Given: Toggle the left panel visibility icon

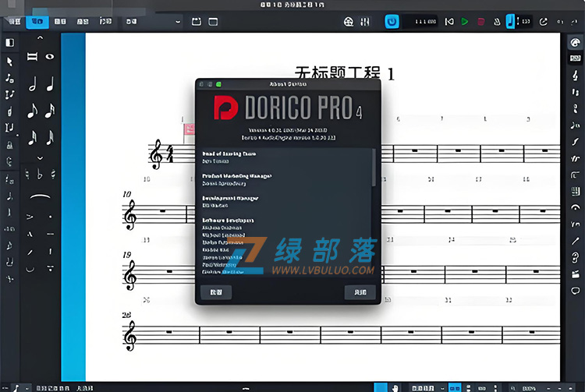Looking at the screenshot, I should pyautogui.click(x=10, y=43).
